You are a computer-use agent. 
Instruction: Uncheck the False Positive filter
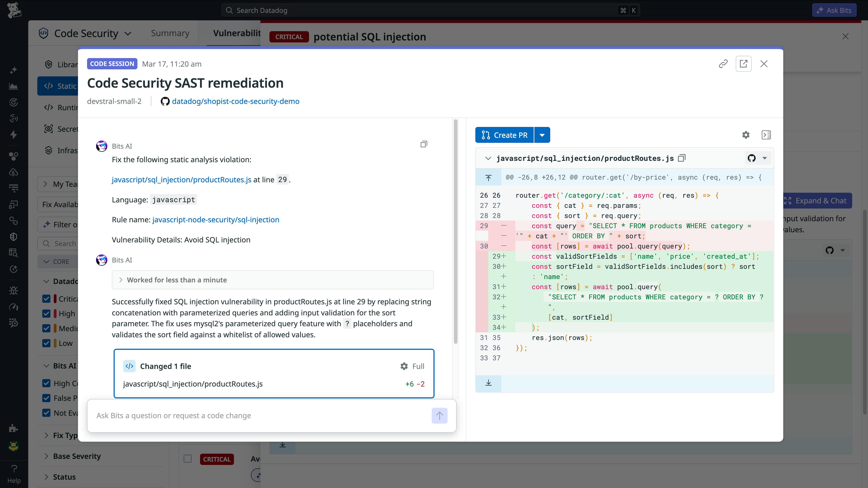click(46, 398)
